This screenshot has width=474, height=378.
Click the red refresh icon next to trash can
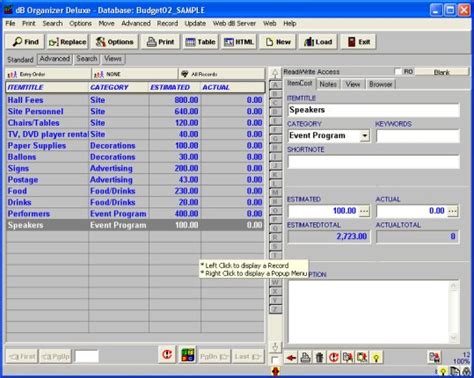coord(334,358)
